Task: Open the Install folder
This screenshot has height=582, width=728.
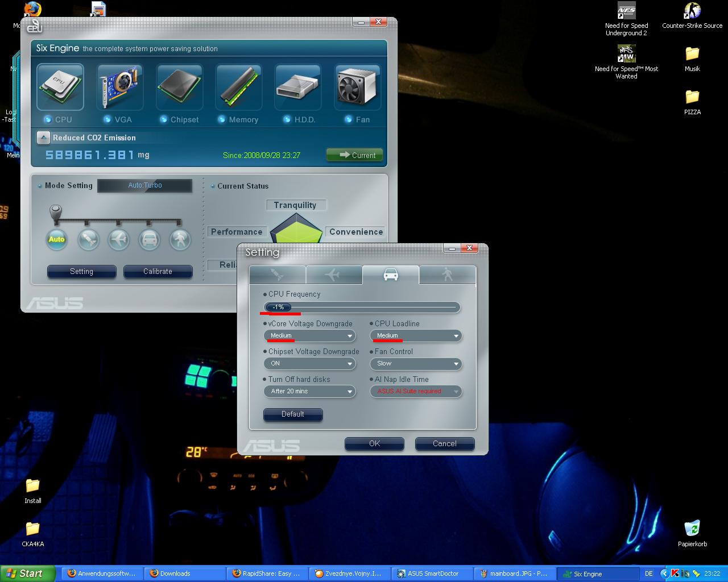Action: (32, 491)
